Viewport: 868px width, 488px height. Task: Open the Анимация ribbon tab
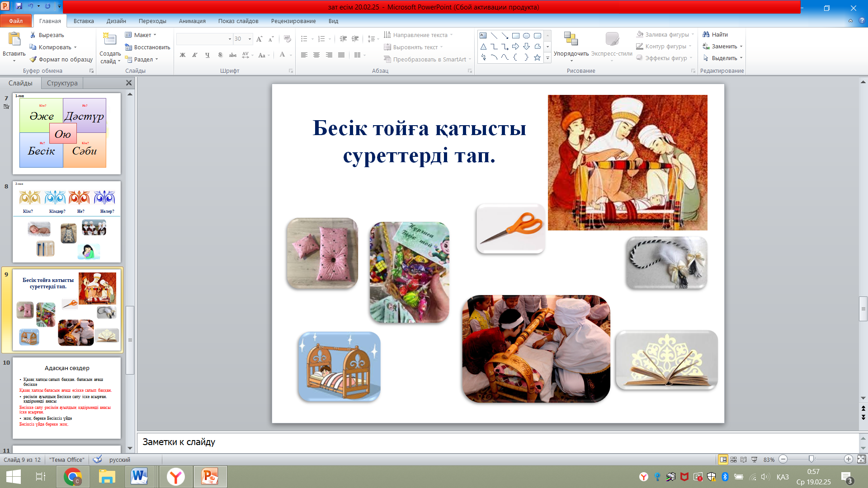coord(192,21)
